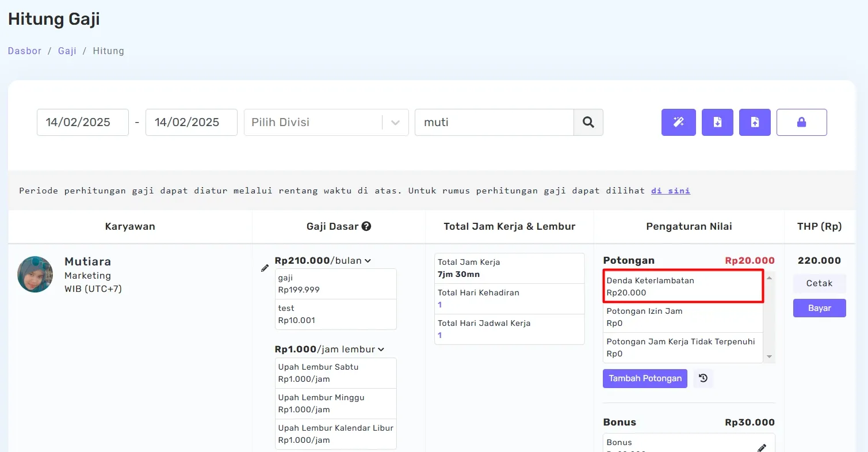Collapse the Rp1.000/jam lembur chevron
The height and width of the screenshot is (452, 868).
tap(381, 350)
